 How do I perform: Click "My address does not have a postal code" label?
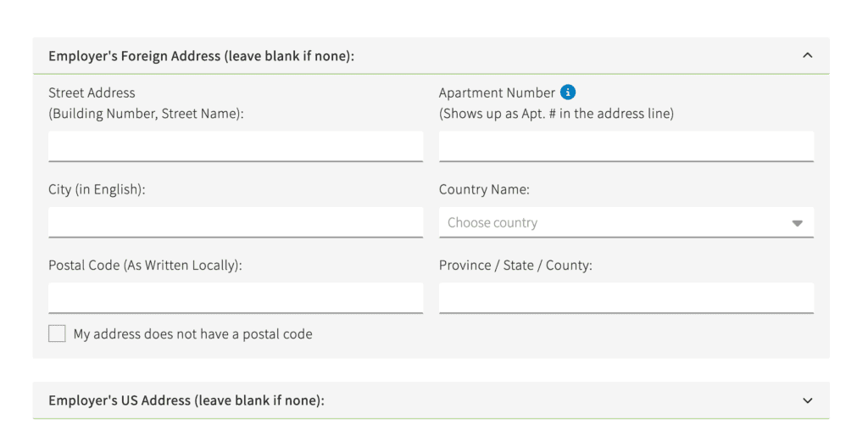coord(192,334)
